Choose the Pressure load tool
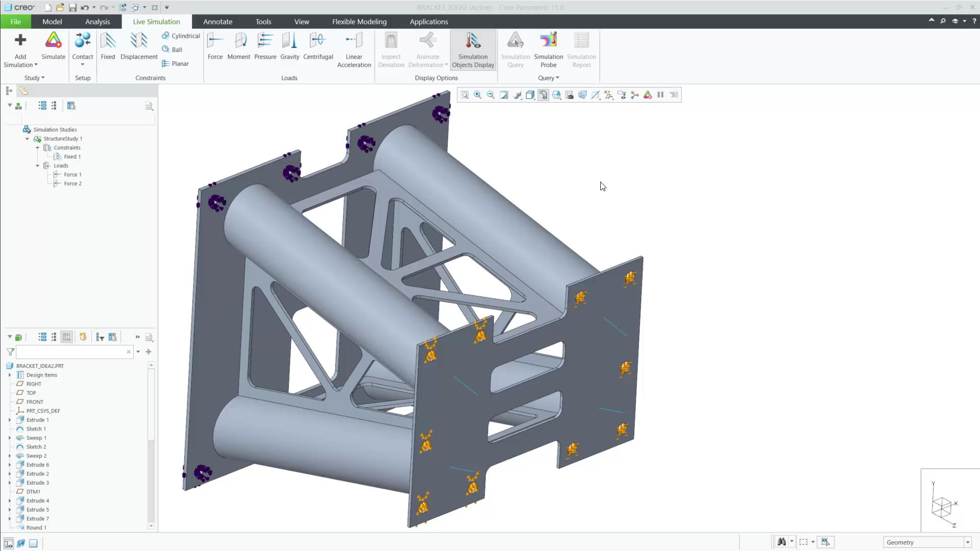Image resolution: width=980 pixels, height=551 pixels. [265, 46]
